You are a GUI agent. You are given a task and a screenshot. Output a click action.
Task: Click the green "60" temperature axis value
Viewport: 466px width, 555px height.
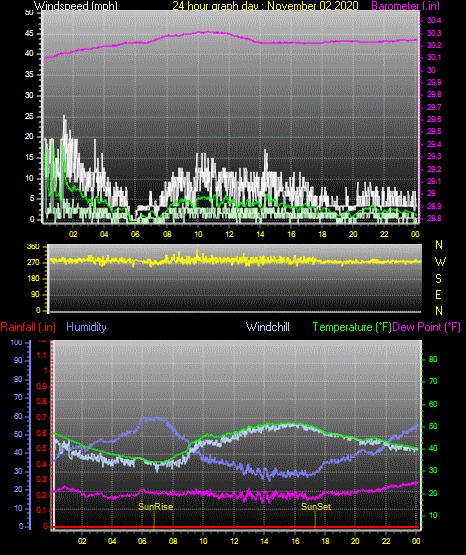[433, 404]
